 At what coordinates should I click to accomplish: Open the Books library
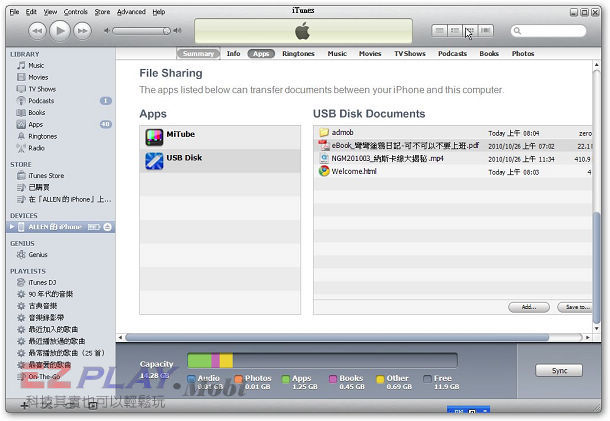(37, 112)
